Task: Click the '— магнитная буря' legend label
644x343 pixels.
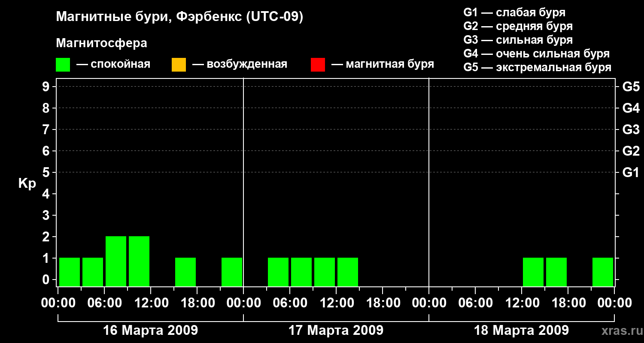Action: pyautogui.click(x=383, y=64)
